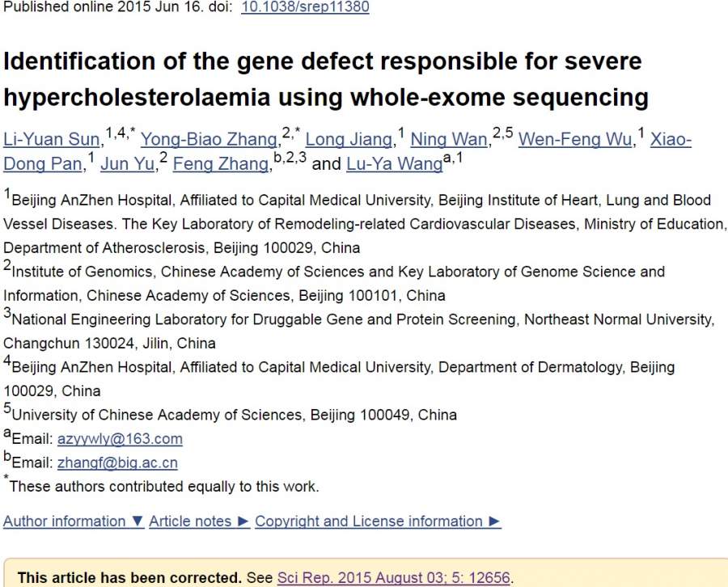Open the DOI link 10.1038/srep11380
Screen dimensions: 728x587
point(305,7)
